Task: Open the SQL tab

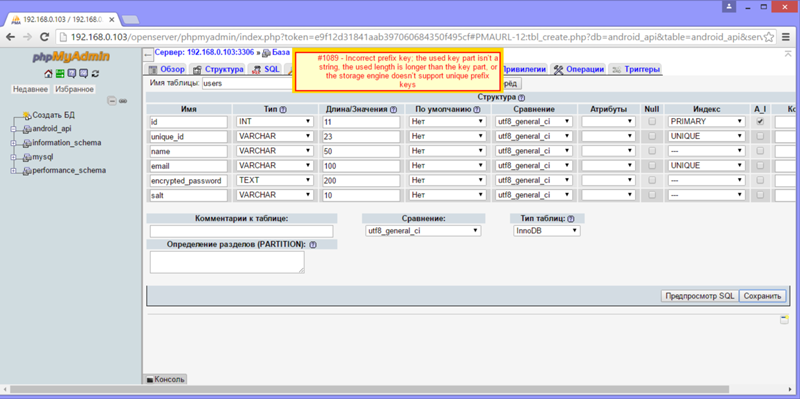Action: coord(266,69)
